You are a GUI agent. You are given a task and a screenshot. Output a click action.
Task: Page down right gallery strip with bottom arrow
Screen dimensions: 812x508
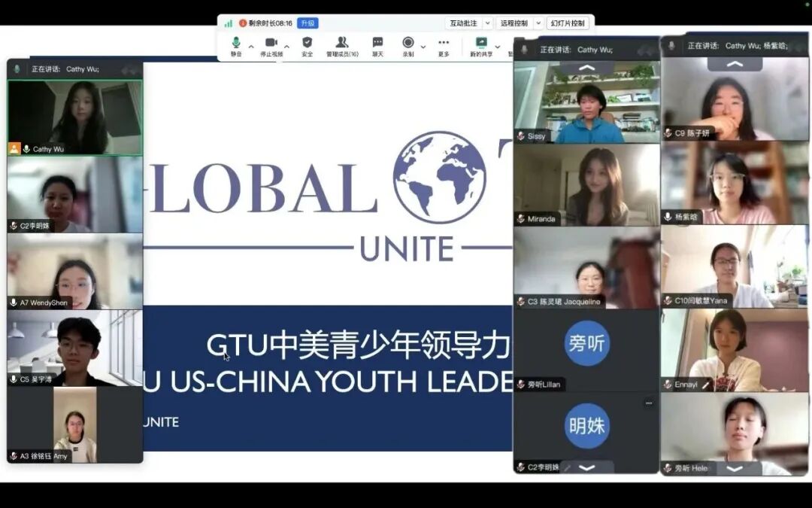coord(735,469)
